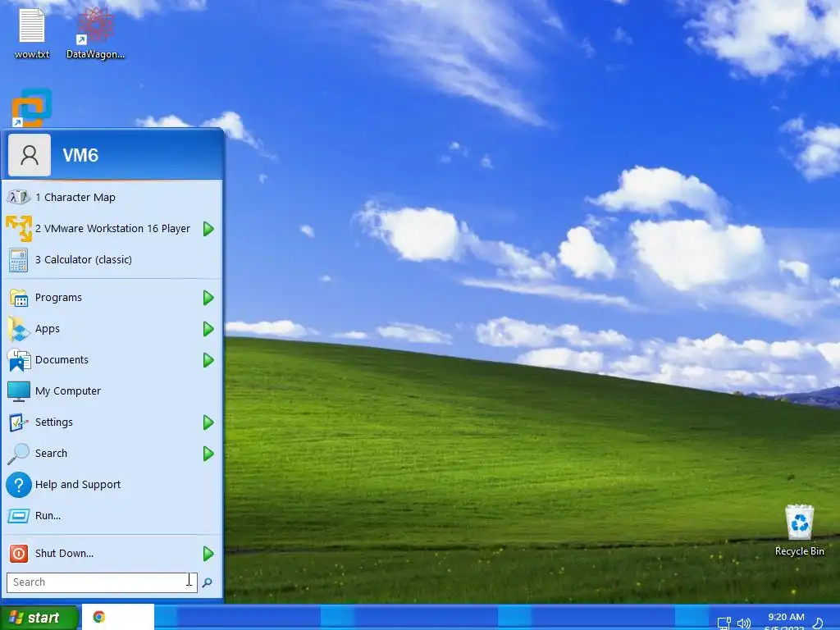Click inside the Start menu Search box

pyautogui.click(x=102, y=582)
